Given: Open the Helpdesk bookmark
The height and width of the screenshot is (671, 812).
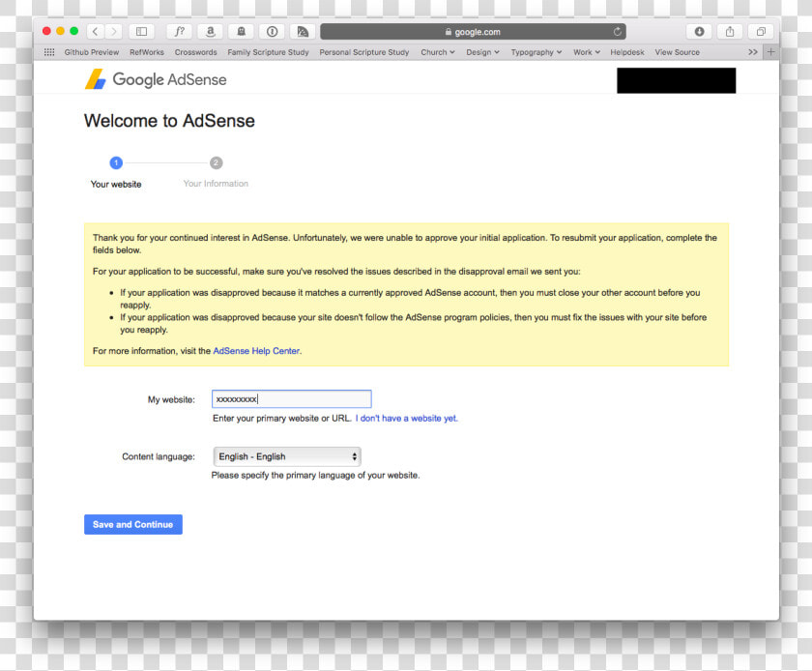Looking at the screenshot, I should 627,52.
